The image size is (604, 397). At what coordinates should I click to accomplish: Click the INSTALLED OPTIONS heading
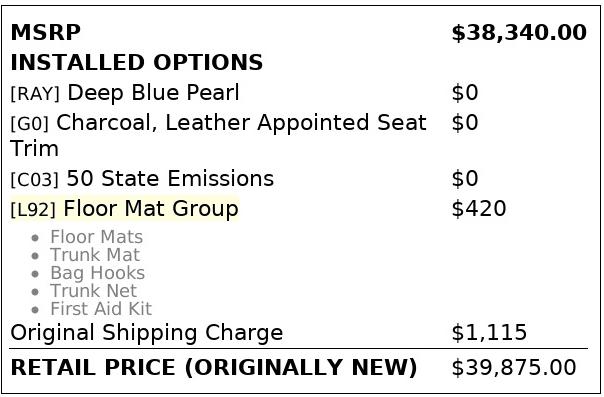[x=136, y=62]
